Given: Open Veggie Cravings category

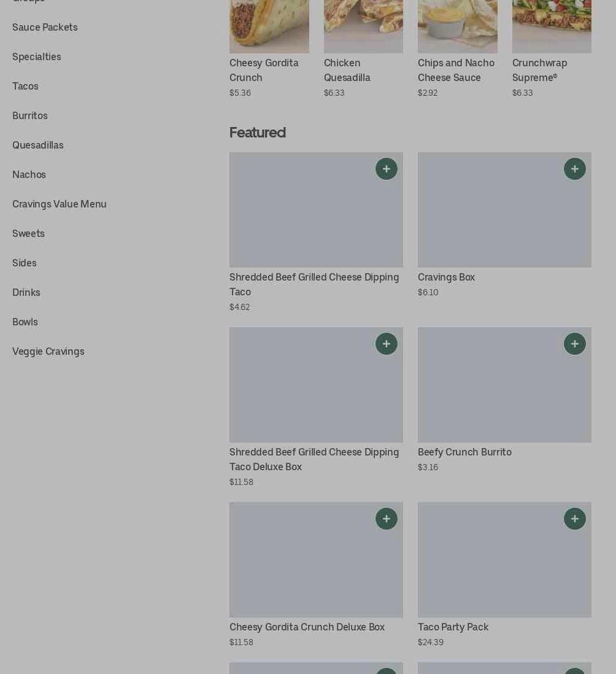Looking at the screenshot, I should tap(48, 352).
